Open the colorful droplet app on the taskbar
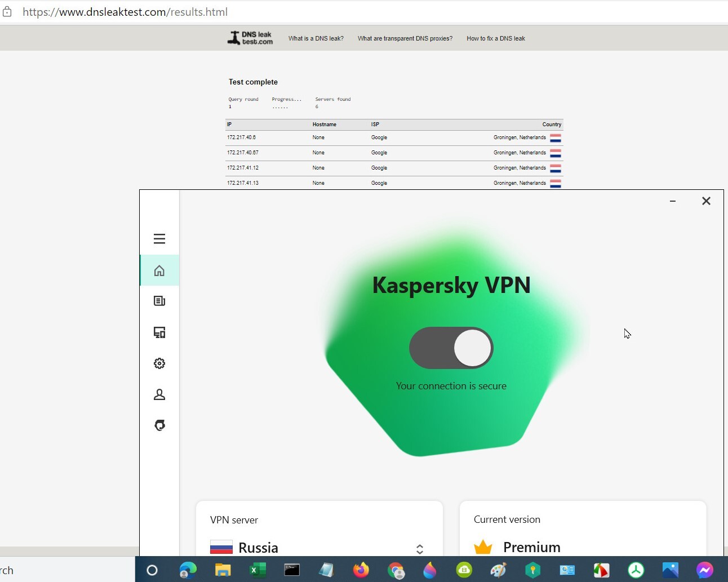 [430, 570]
